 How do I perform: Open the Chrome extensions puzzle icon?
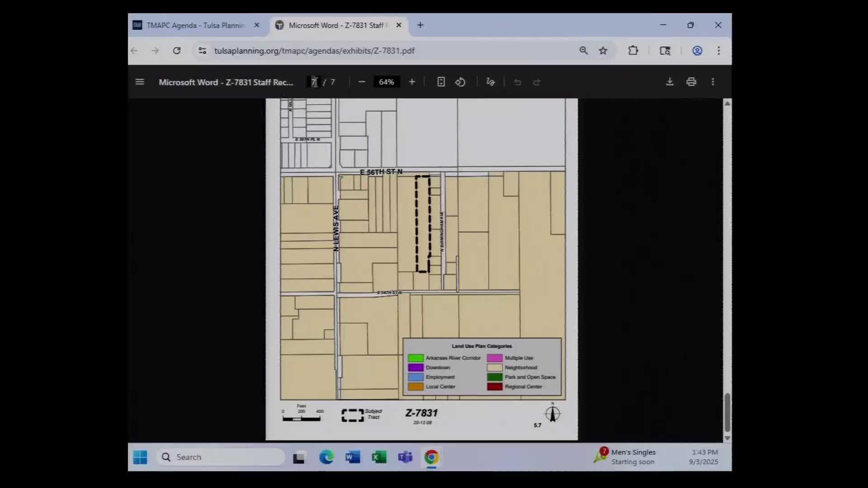pos(633,51)
